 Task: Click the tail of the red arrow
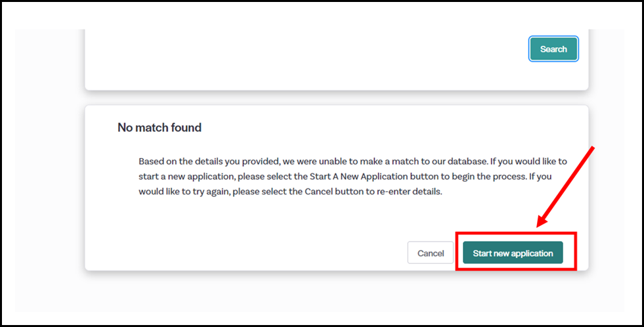click(593, 149)
